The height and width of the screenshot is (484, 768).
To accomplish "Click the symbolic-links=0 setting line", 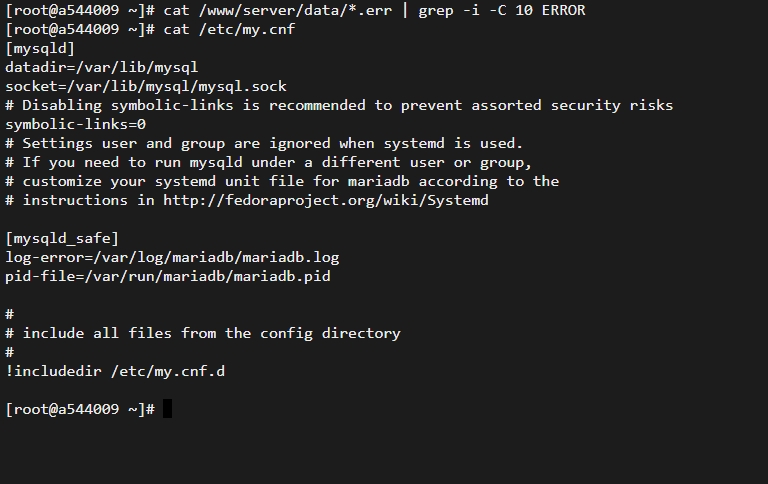I will click(75, 124).
